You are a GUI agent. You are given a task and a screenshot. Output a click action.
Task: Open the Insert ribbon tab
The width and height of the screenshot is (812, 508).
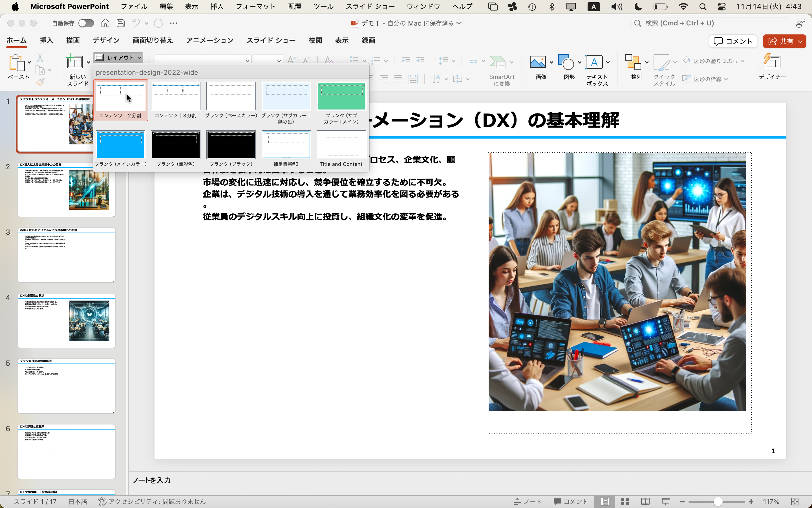pyautogui.click(x=46, y=41)
